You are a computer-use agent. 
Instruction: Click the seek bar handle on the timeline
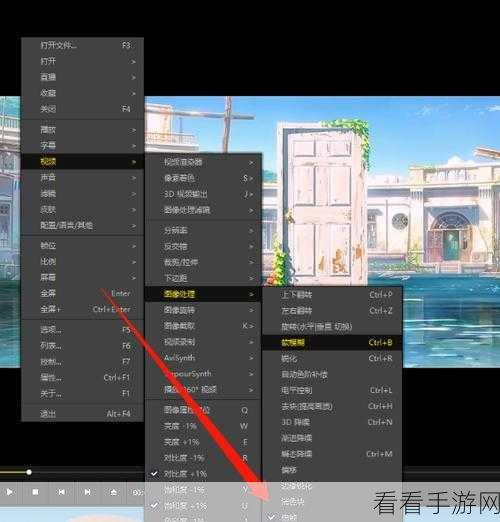point(29,472)
